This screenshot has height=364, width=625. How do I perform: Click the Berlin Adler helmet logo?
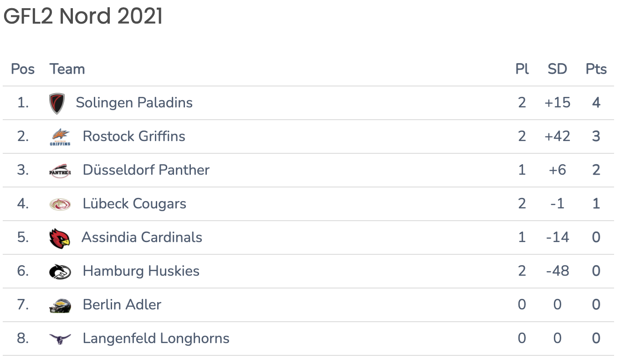[60, 305]
